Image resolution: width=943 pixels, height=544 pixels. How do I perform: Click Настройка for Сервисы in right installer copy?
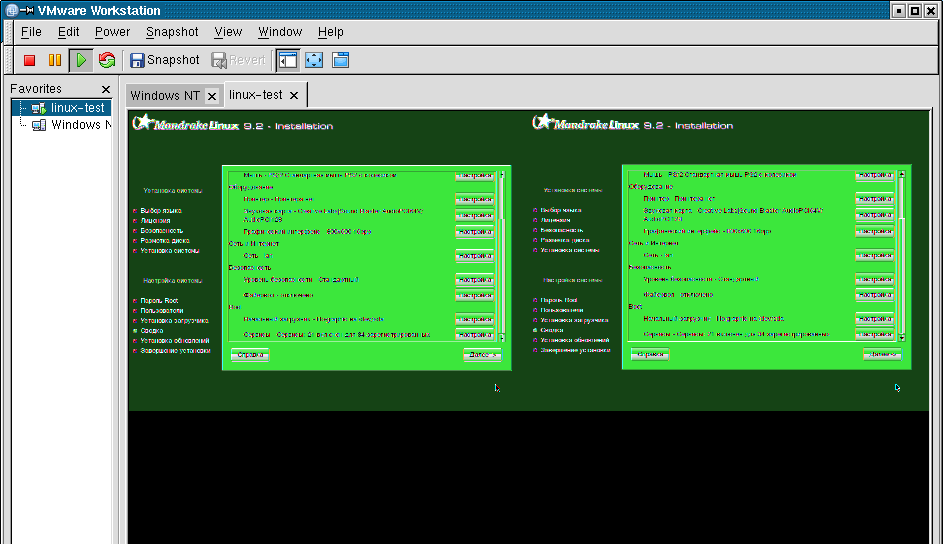click(874, 334)
